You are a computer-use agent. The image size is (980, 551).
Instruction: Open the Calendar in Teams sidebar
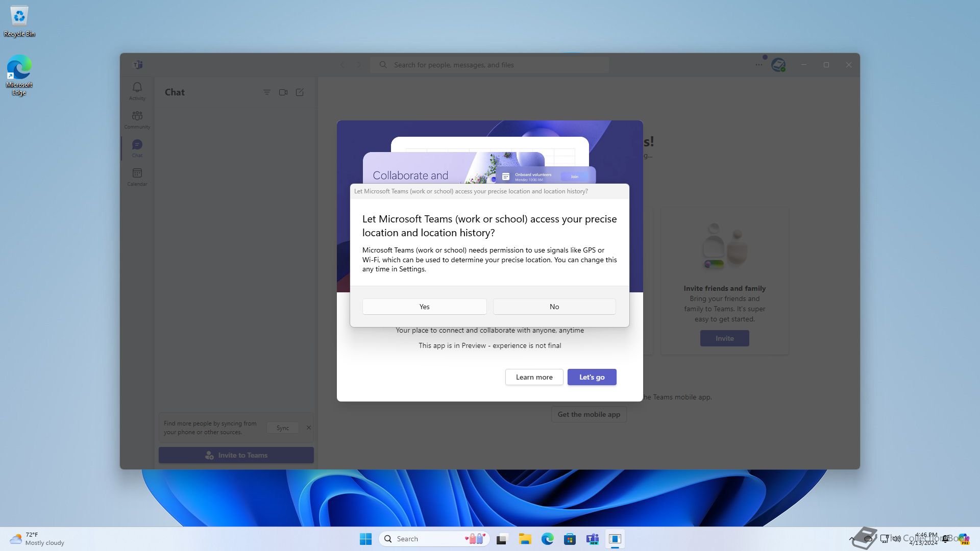pos(137,177)
